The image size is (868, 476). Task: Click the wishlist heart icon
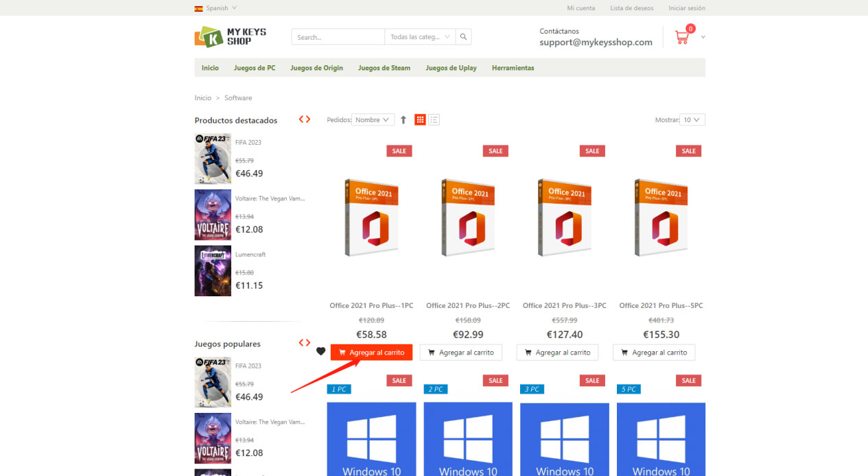click(x=320, y=352)
